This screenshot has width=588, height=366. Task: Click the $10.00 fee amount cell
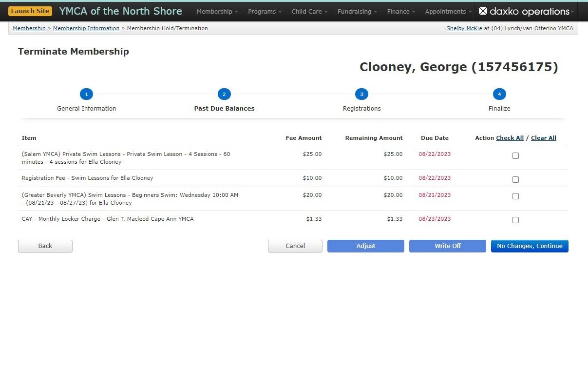tap(312, 178)
